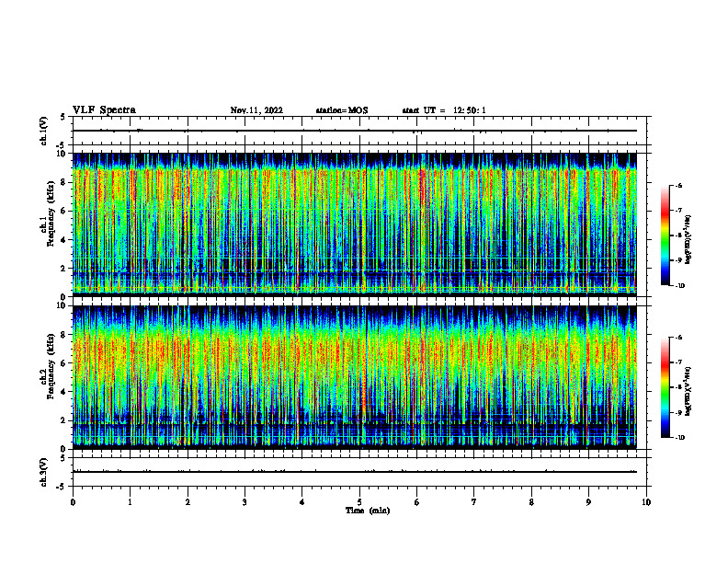The width and height of the screenshot is (728, 563).
Task: Click the ch.1 spectrogram color bar
Action: pos(665,236)
